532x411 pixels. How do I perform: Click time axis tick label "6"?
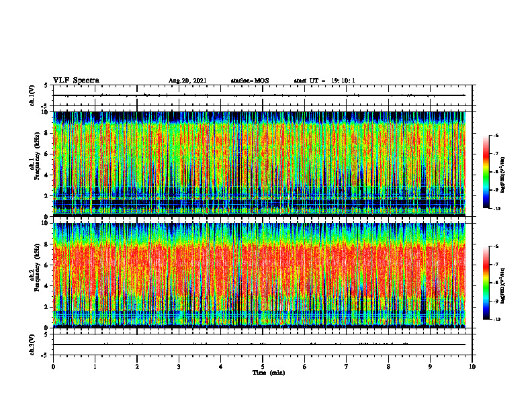305,367
